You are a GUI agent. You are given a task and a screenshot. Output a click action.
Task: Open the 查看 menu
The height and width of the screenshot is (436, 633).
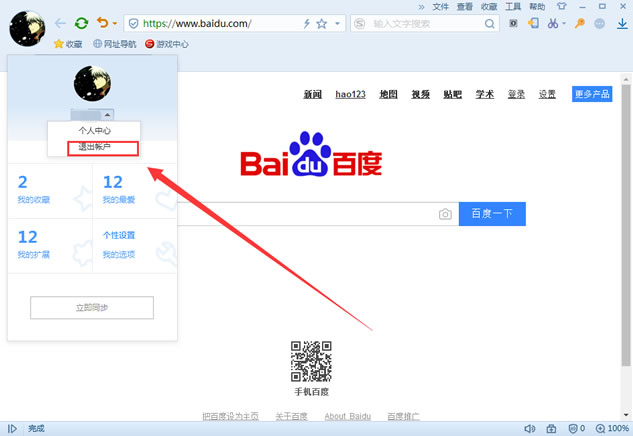[465, 6]
